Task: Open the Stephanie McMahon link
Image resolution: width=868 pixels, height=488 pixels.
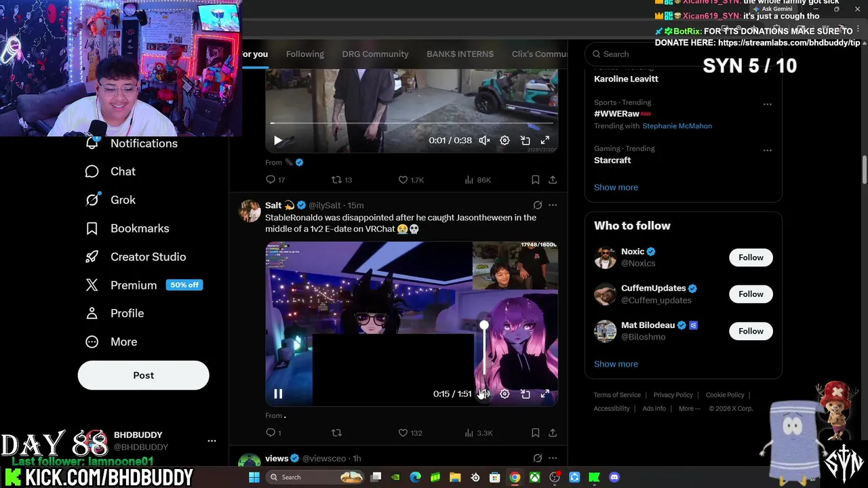Action: tap(677, 126)
